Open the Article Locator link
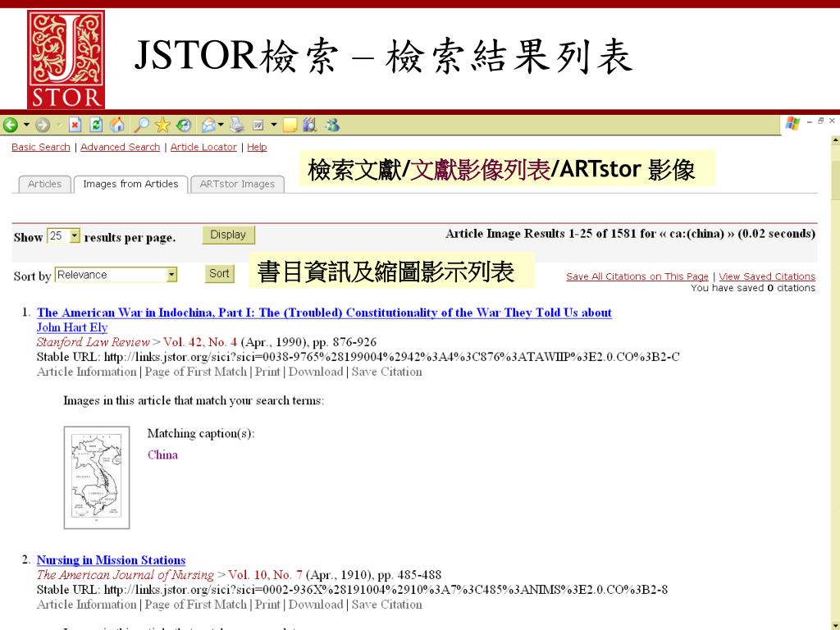Image resolution: width=840 pixels, height=630 pixels. [203, 147]
